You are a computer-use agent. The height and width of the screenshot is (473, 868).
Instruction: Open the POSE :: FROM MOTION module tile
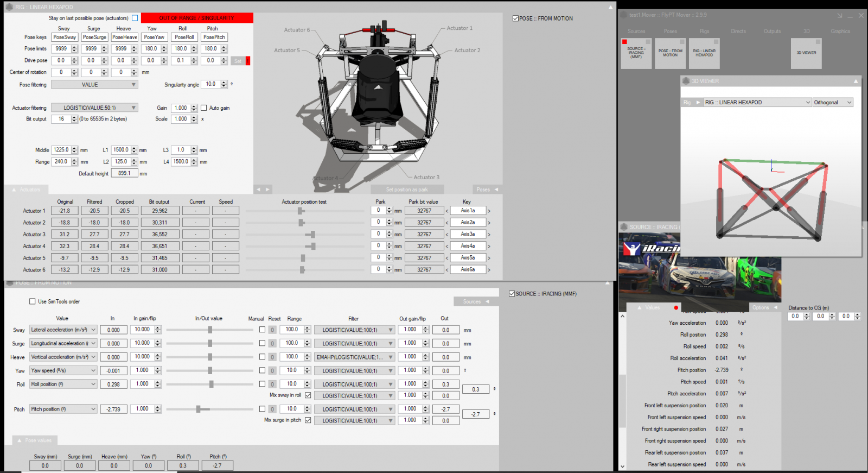coord(670,53)
